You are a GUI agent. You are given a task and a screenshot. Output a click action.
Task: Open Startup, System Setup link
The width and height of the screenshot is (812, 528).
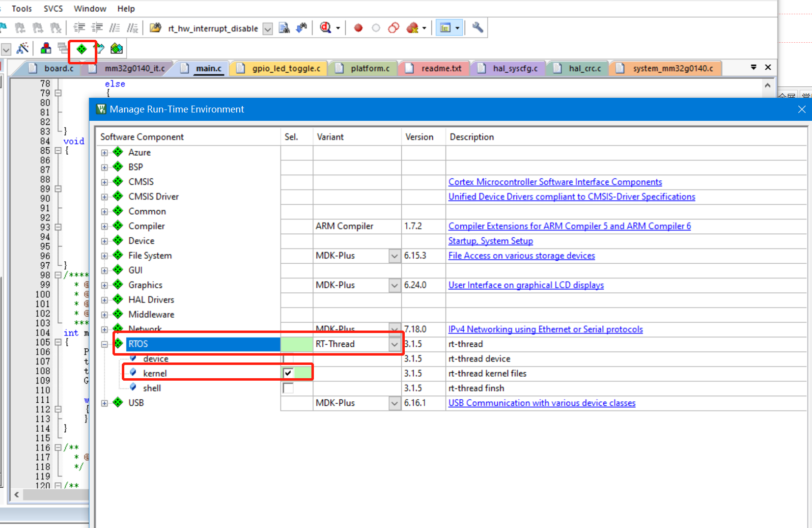[490, 241]
